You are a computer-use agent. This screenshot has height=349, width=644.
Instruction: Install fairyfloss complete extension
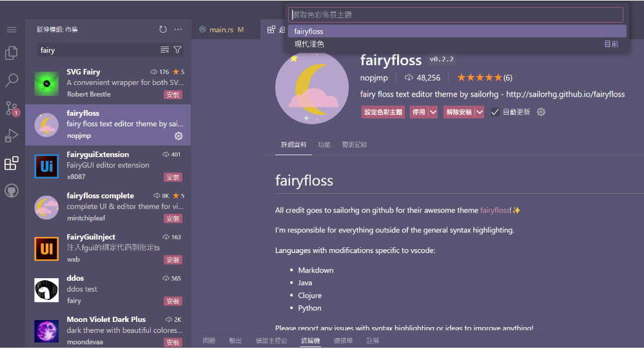[173, 218]
